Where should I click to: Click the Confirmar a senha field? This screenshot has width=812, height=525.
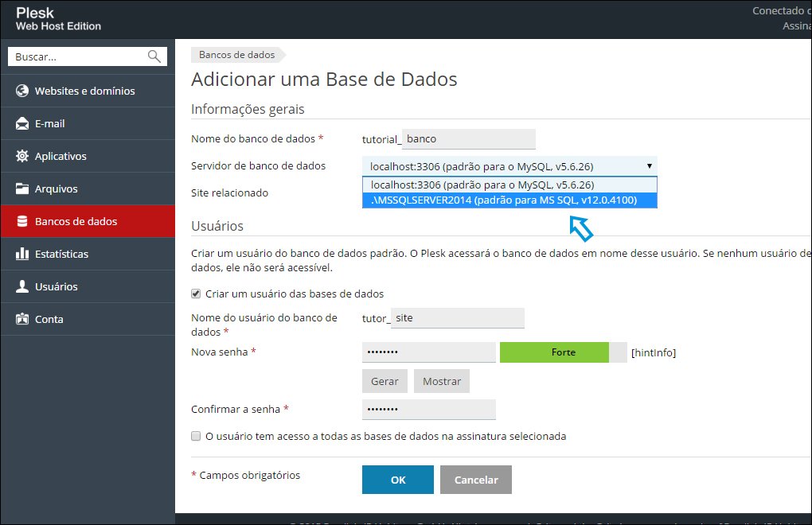[428, 409]
